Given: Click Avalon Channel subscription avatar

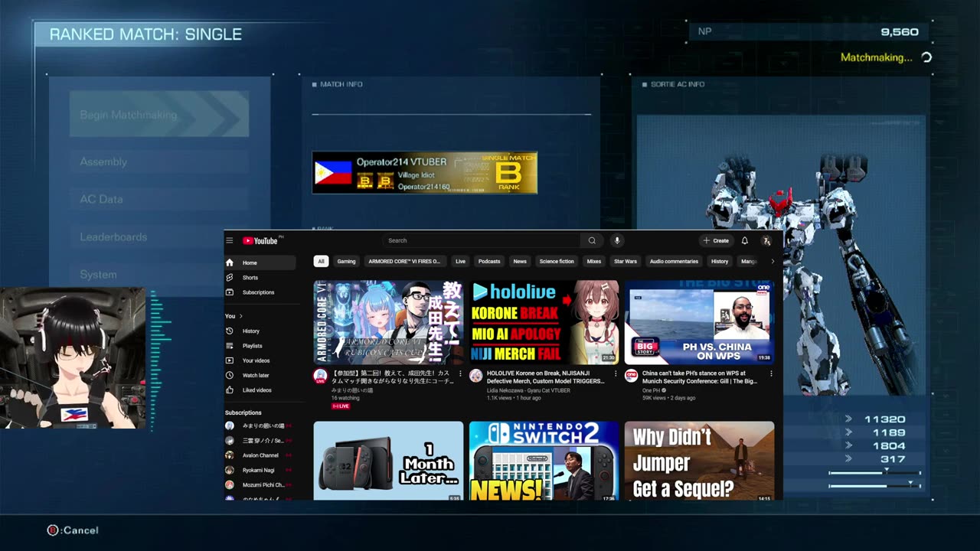Looking at the screenshot, I should click(x=230, y=455).
